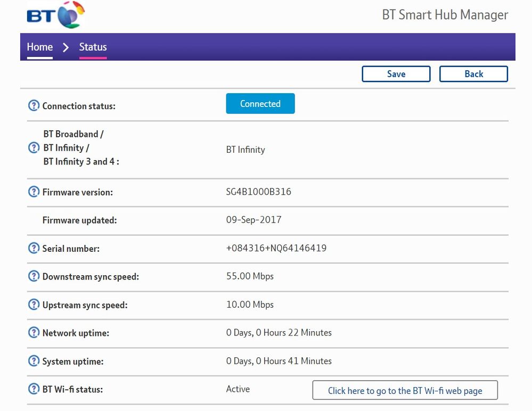Click the Network uptime label
Image resolution: width=532 pixels, height=411 pixels.
click(x=76, y=333)
